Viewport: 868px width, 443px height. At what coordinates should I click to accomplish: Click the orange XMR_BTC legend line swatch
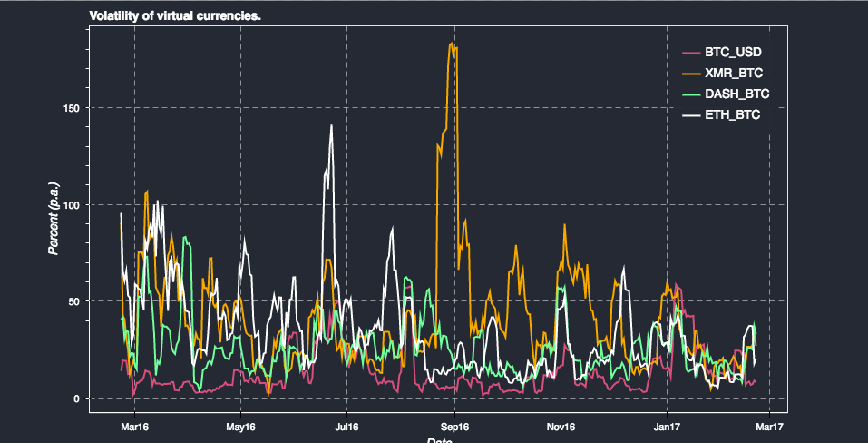[x=691, y=74]
